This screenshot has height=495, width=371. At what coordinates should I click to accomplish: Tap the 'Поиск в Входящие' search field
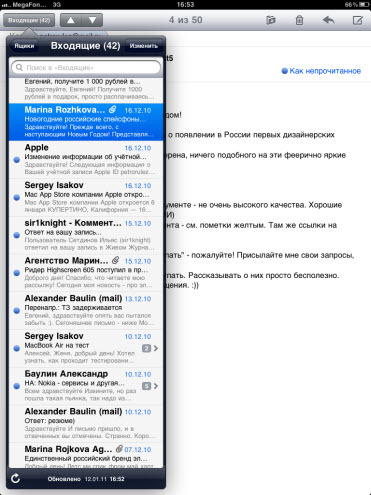86,68
